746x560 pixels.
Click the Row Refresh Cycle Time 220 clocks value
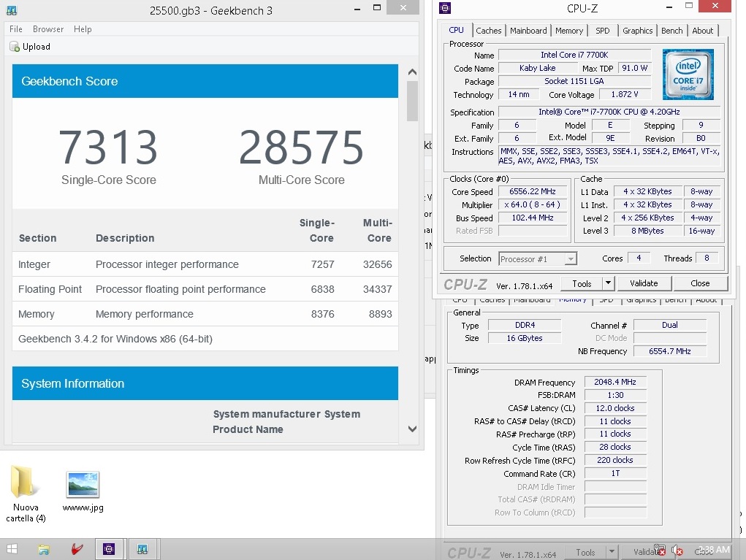(x=615, y=460)
